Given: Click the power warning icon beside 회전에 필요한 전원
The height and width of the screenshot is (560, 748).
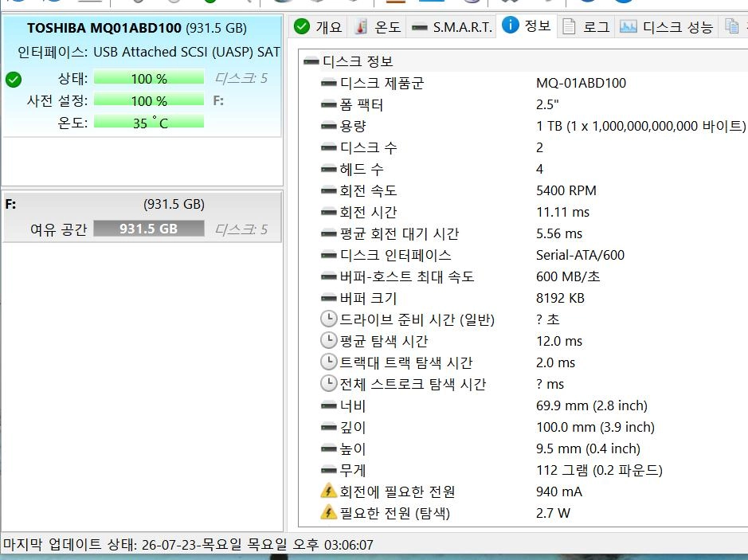Looking at the screenshot, I should tap(328, 491).
